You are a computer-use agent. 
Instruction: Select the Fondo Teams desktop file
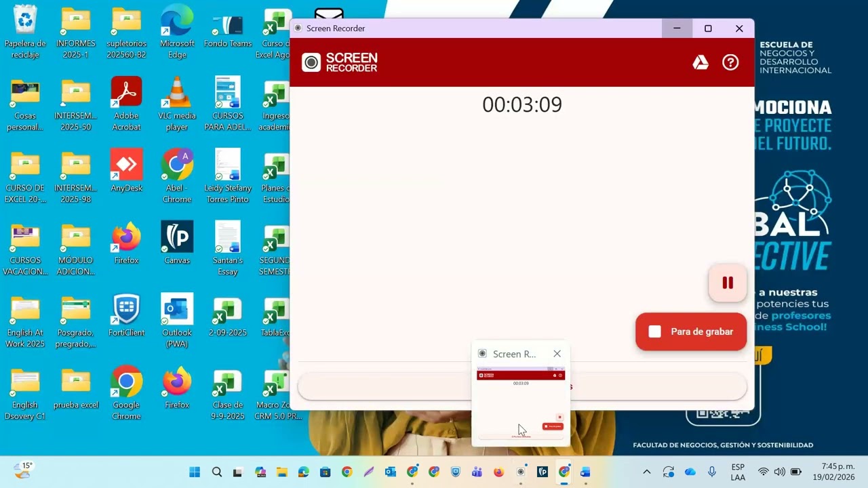click(228, 32)
